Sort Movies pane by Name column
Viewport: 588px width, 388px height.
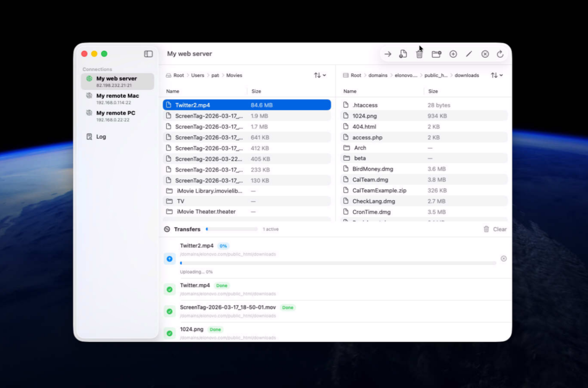pyautogui.click(x=173, y=91)
